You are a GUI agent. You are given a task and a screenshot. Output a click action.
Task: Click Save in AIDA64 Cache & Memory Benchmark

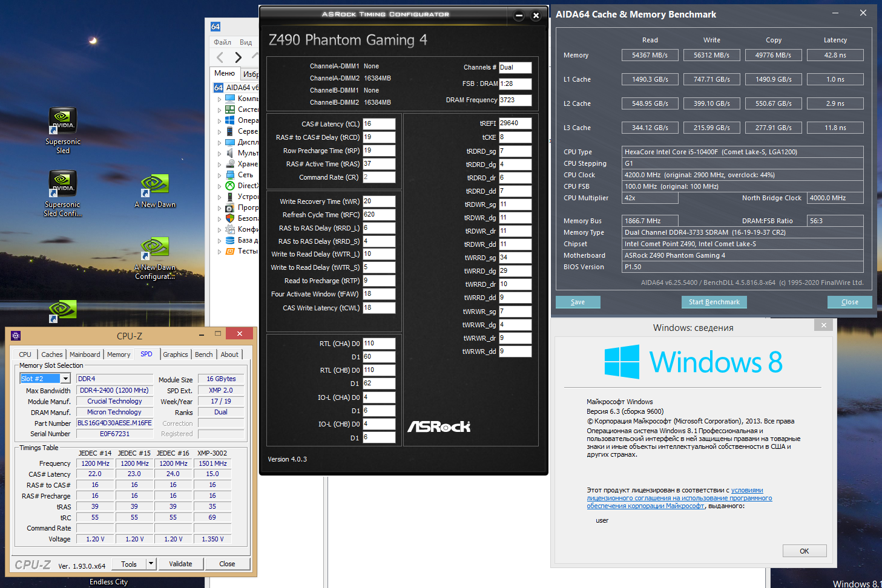point(578,302)
